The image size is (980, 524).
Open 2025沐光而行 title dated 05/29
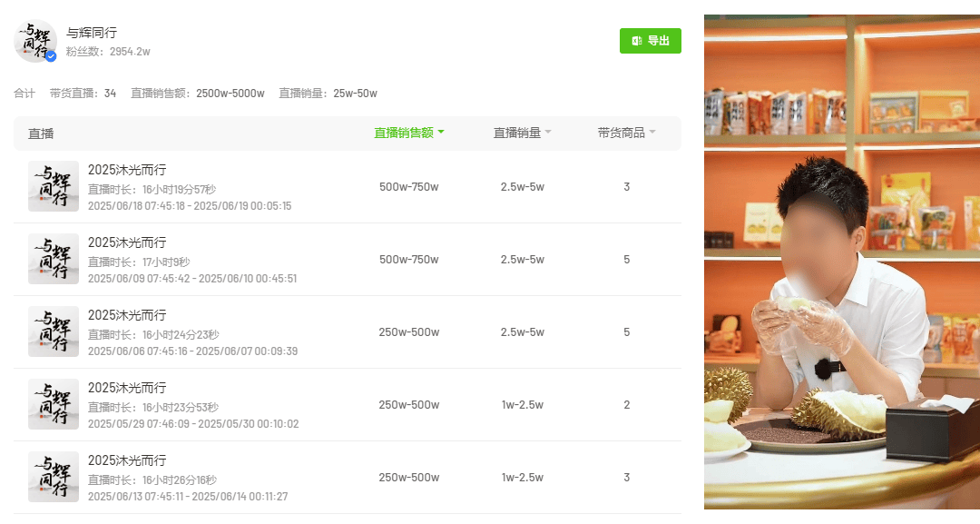tap(127, 388)
